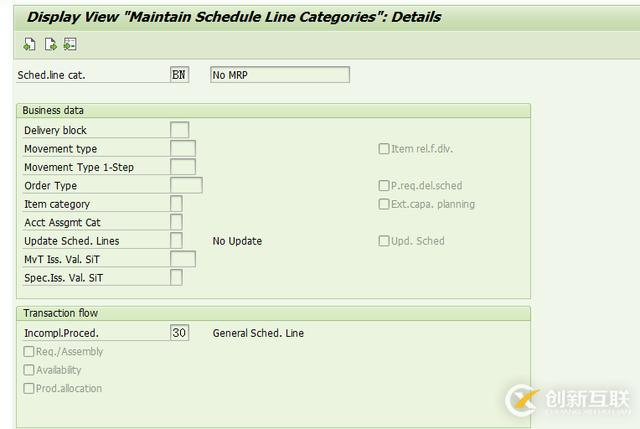Image resolution: width=640 pixels, height=429 pixels.
Task: Toggle the Req./Assembly checkbox
Action: (x=29, y=352)
